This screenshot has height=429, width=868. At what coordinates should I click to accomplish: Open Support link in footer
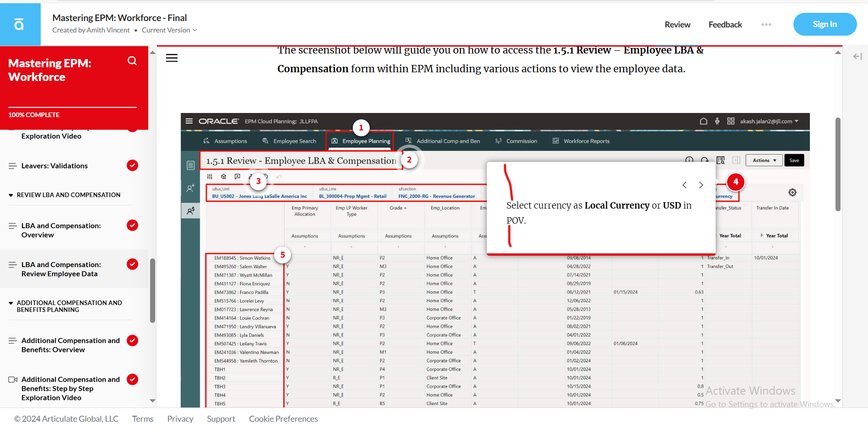tap(221, 419)
